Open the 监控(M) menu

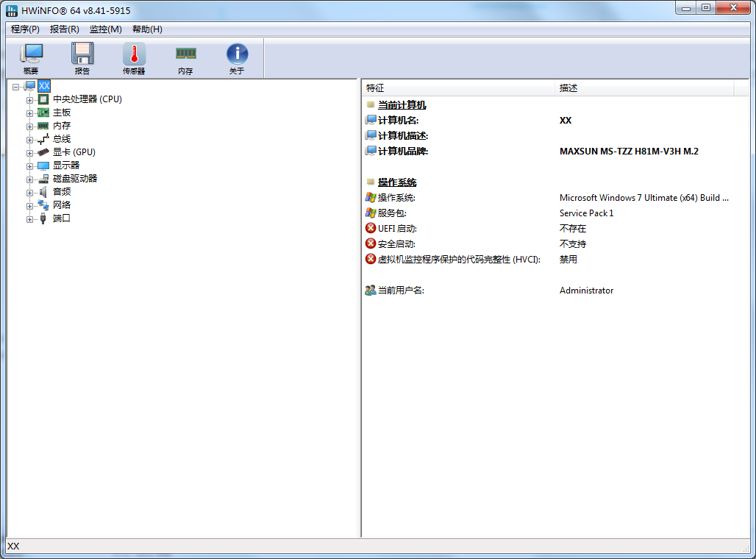click(105, 29)
